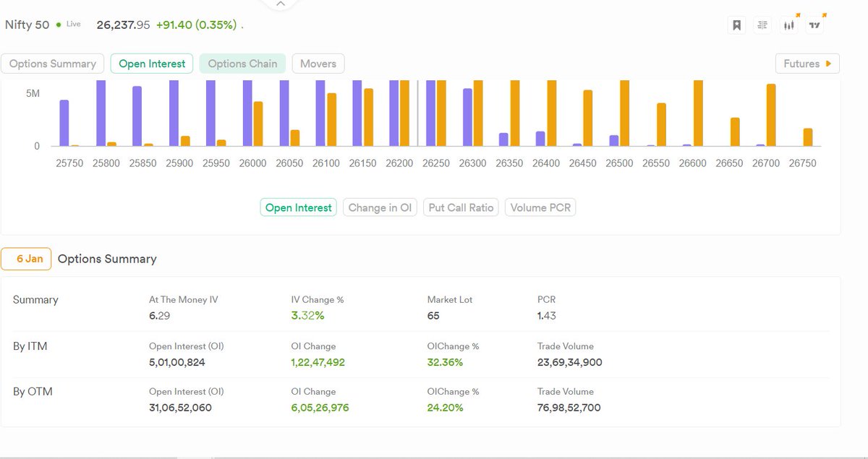The height and width of the screenshot is (459, 868).
Task: Open the 6 Jan expiry selector
Action: click(x=26, y=259)
